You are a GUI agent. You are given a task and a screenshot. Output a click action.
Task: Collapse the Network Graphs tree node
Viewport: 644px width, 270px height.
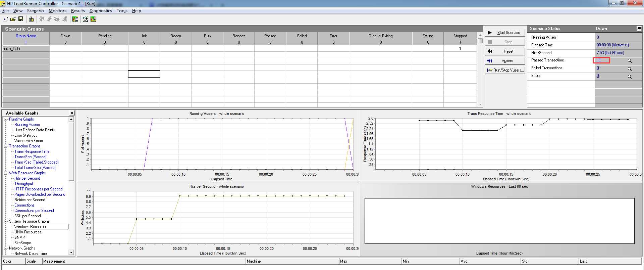pos(5,248)
